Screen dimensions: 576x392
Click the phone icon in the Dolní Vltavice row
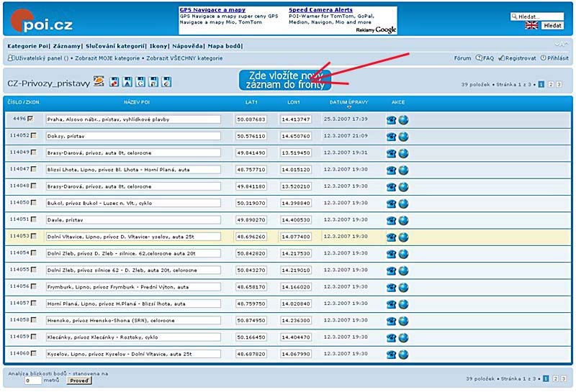(391, 237)
